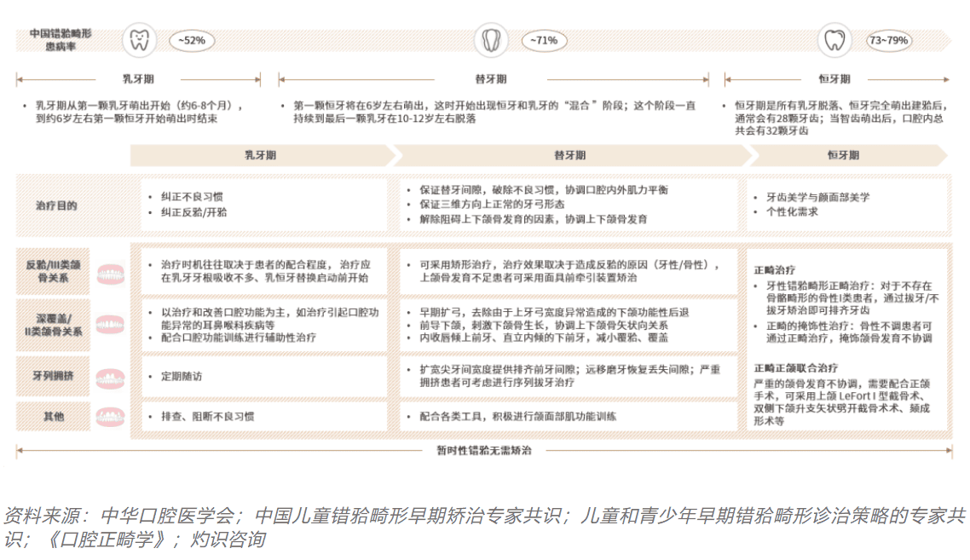
Task: Select the teeth icon next to 深覆盖/II类颌骨关系
Action: (112, 326)
